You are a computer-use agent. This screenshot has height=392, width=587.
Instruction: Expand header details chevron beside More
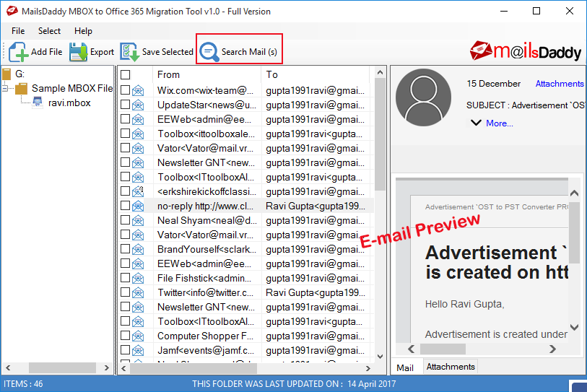476,123
